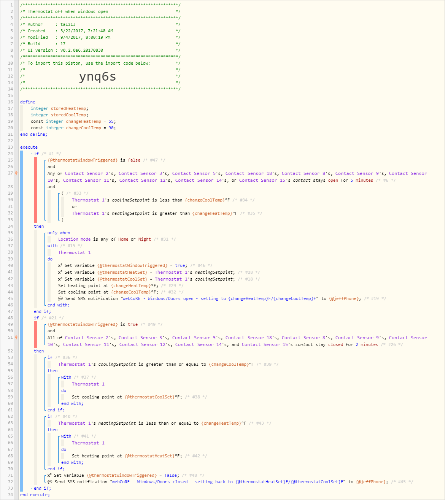The image size is (448, 503).
Task: Edit the 'All of Contact Sensor' stay closed condition
Action: pos(237,341)
